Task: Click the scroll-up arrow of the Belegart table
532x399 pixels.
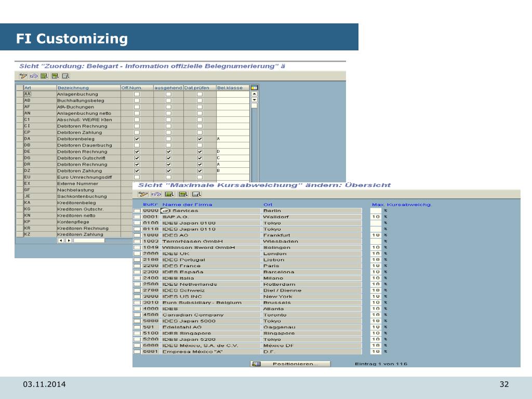Action: 254,94
